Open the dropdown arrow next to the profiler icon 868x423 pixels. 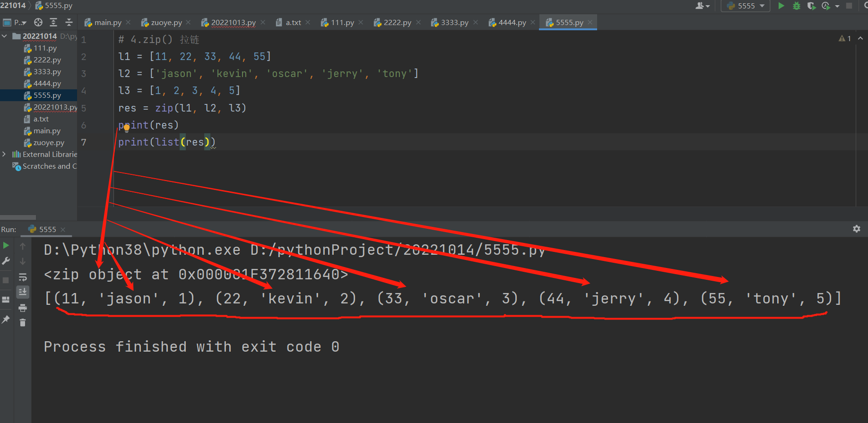837,6
